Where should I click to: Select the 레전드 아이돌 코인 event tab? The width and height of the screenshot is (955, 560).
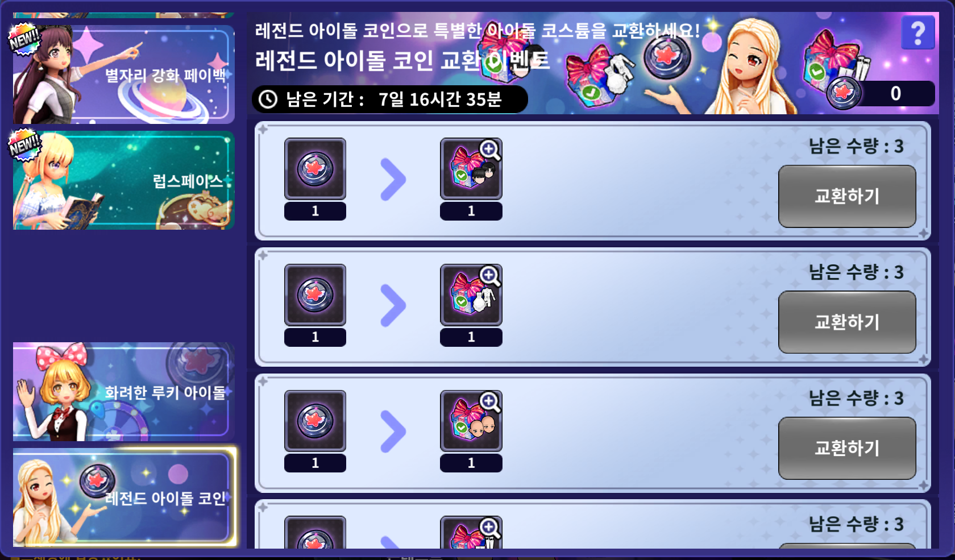click(123, 497)
